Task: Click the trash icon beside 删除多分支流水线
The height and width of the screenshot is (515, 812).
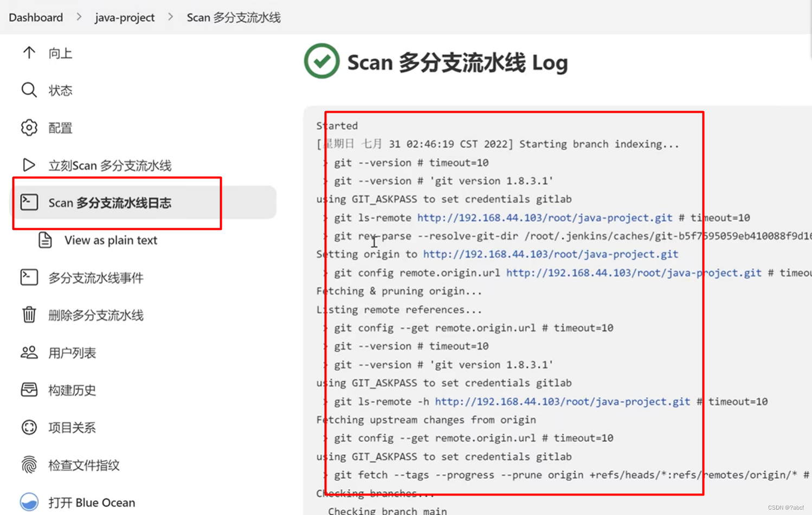Action: point(29,314)
